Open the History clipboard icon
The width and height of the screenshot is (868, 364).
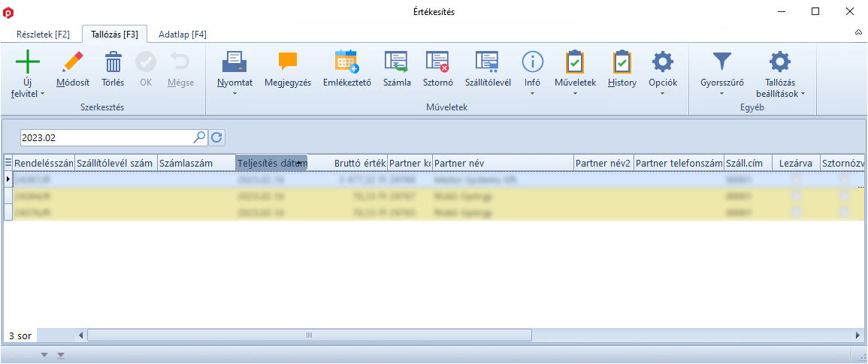[622, 62]
